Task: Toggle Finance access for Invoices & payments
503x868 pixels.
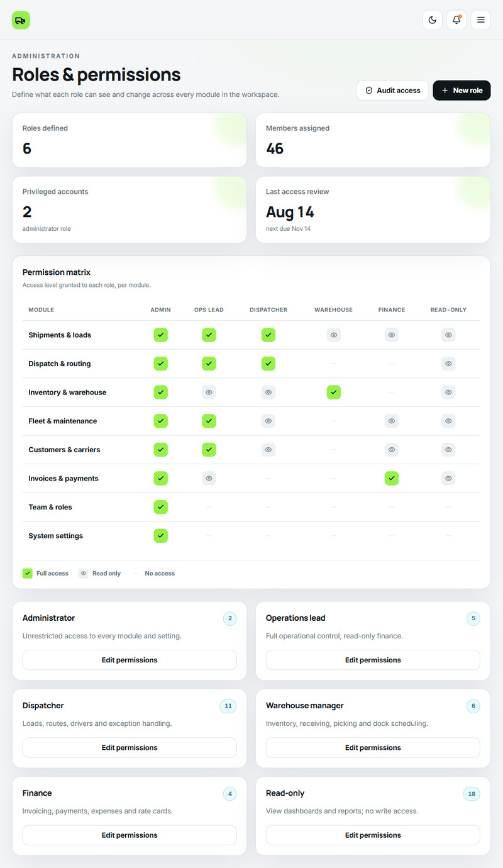Action: (392, 479)
